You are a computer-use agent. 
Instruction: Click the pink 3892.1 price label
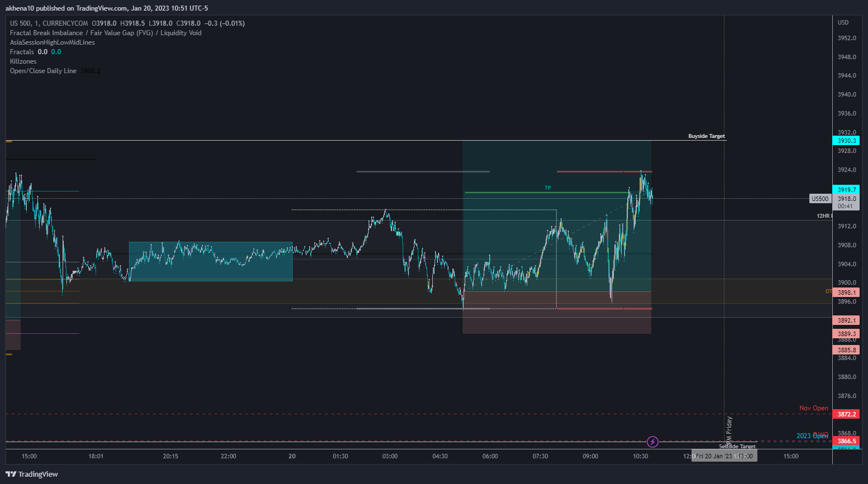click(x=846, y=320)
